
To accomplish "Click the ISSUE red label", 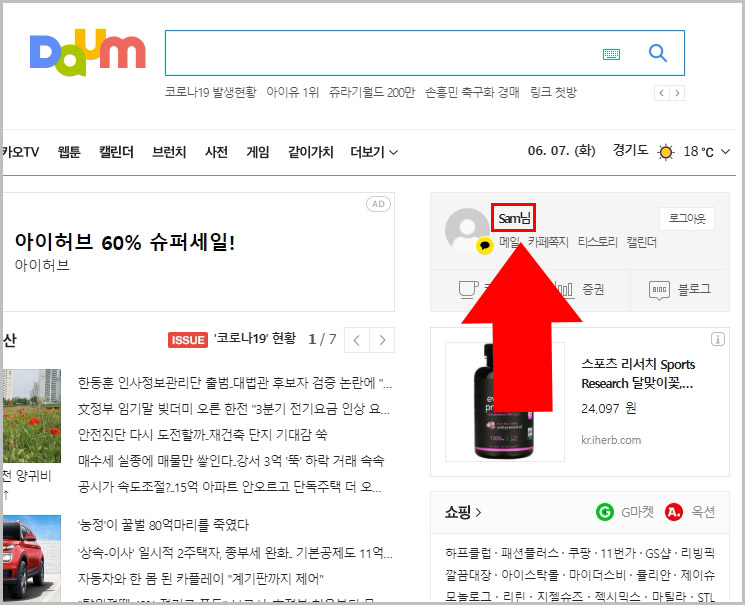I will [188, 340].
